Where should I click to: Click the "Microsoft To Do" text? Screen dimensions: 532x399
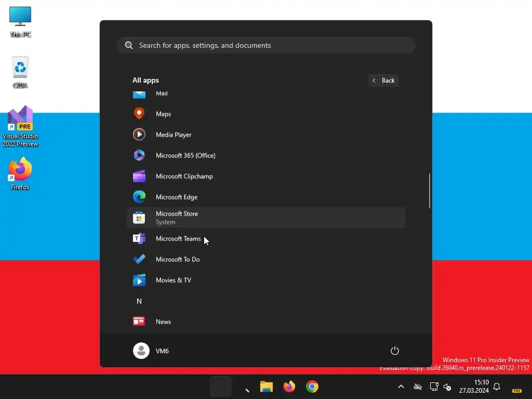(178, 259)
